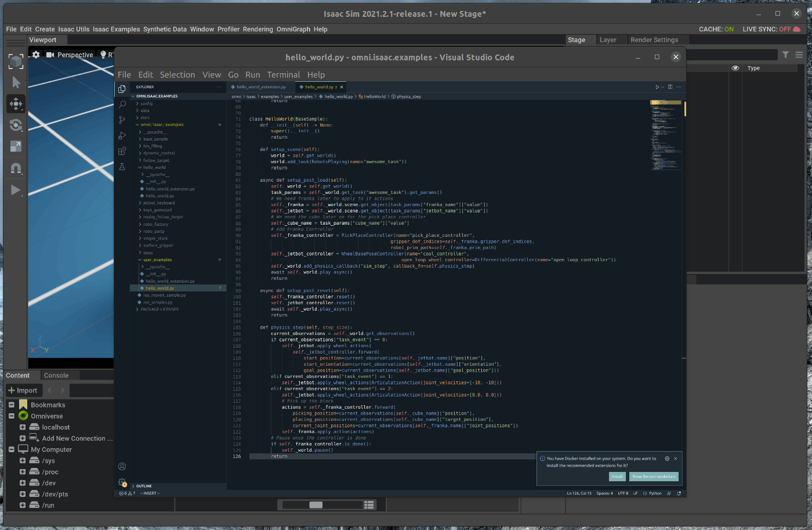Toggle the Snap magnet tool in Isaac Sim

16,168
